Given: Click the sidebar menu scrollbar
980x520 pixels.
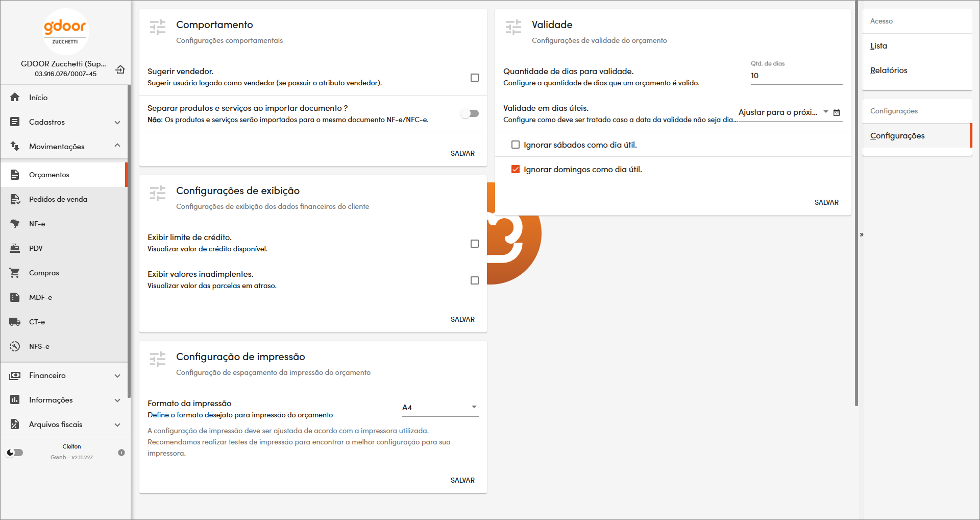Looking at the screenshot, I should tap(129, 241).
